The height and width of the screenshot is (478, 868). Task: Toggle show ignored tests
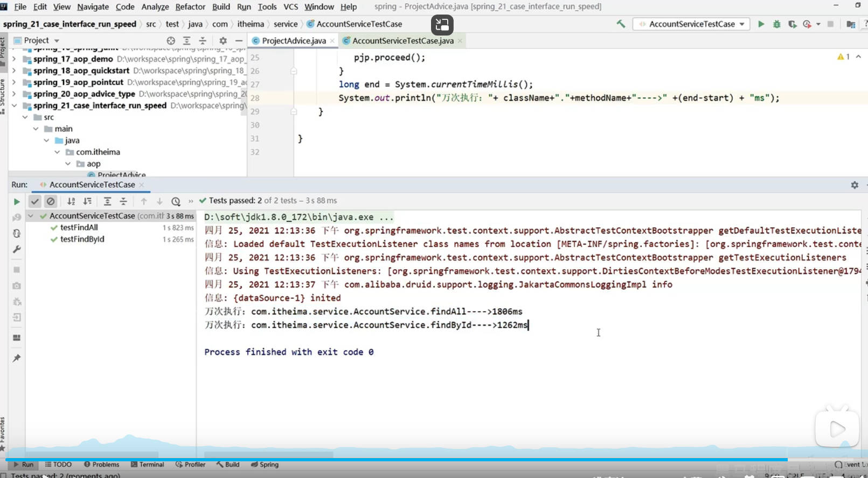tap(51, 201)
